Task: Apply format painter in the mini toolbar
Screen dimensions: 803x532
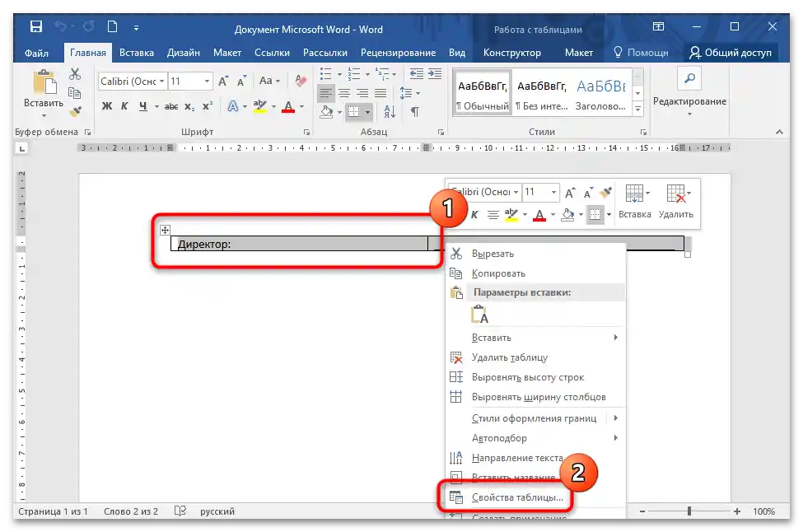Action: coord(606,193)
